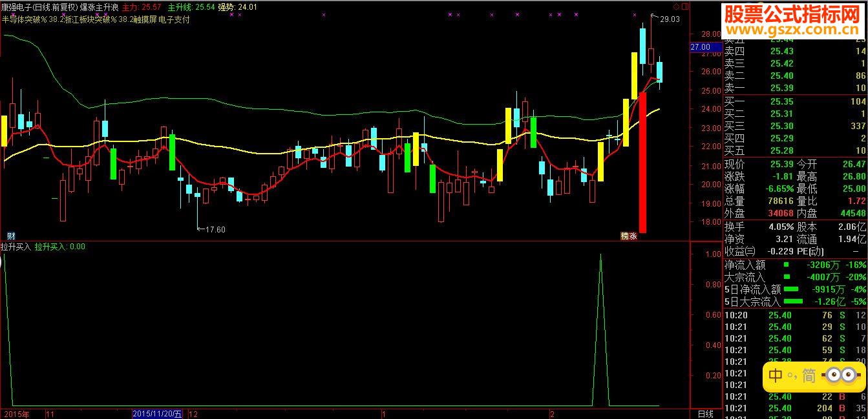This screenshot has height=419, width=868.
Task: Click the 强势: 24.01 value
Action: pos(237,7)
